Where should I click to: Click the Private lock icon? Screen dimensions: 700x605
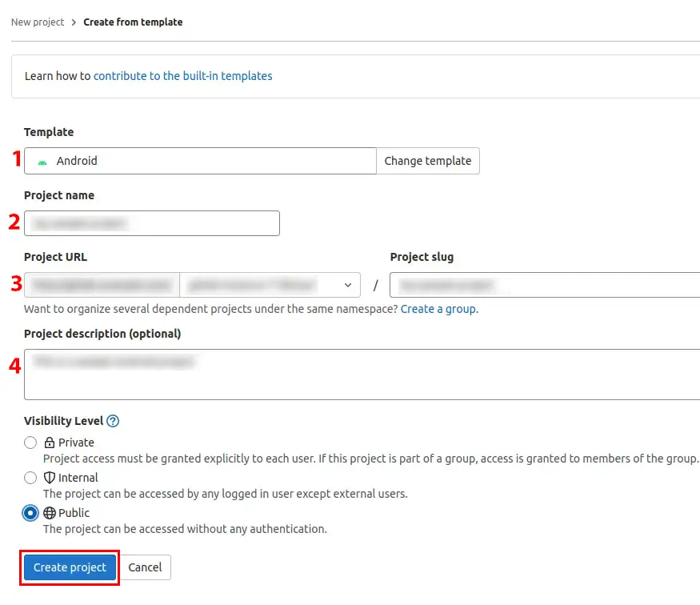tap(50, 443)
